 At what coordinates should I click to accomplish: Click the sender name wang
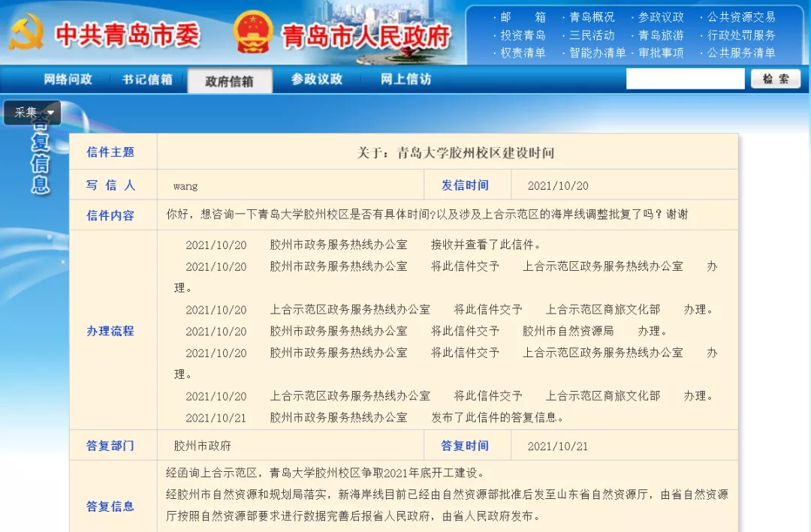(x=185, y=186)
